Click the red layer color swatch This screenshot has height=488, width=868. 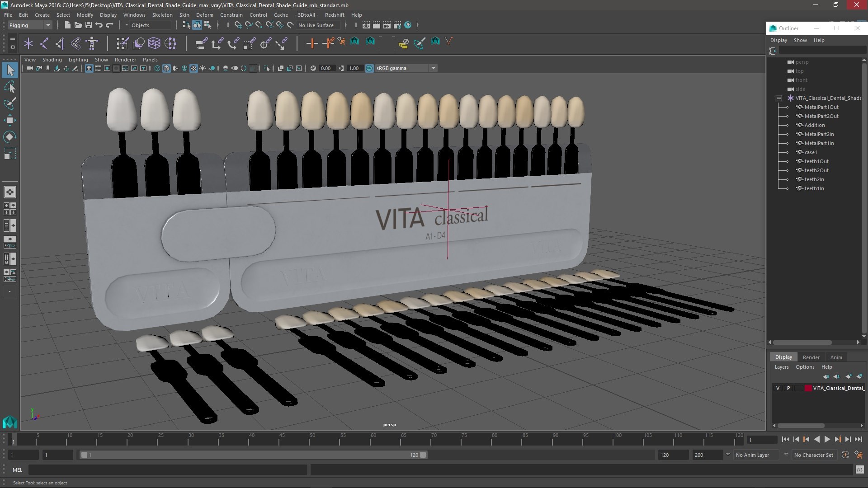(808, 388)
